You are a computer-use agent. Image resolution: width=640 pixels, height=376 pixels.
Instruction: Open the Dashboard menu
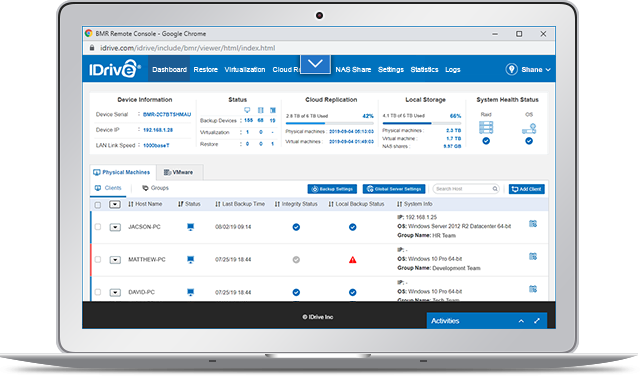tap(169, 69)
